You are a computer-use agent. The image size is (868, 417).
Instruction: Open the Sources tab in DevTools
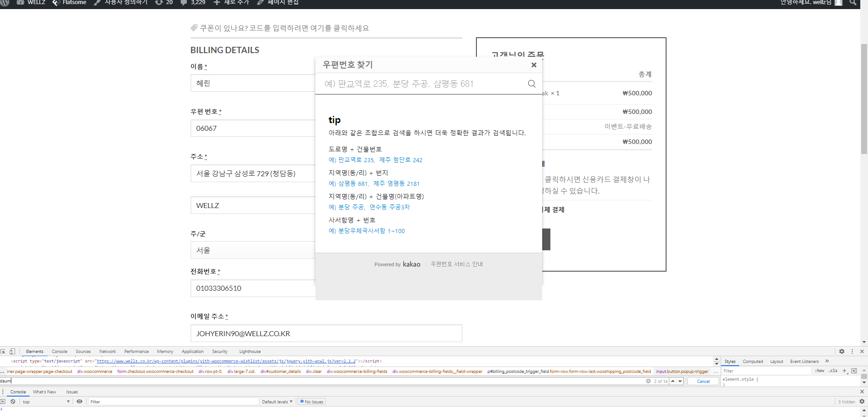[83, 351]
